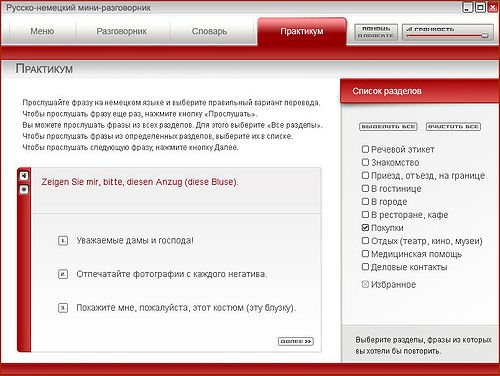The width and height of the screenshot is (500, 376).
Task: Click the Далее >> button
Action: (x=296, y=341)
